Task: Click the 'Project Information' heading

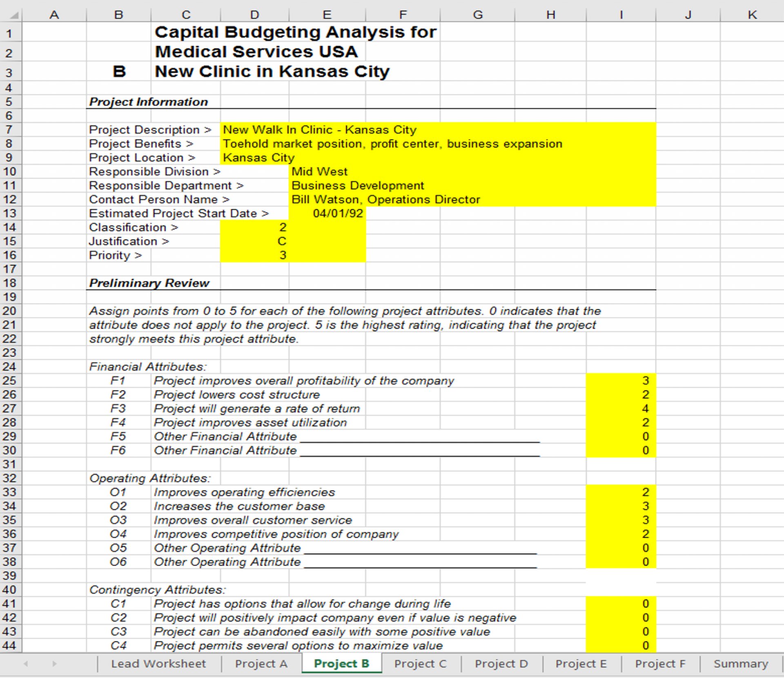Action: pyautogui.click(x=149, y=102)
